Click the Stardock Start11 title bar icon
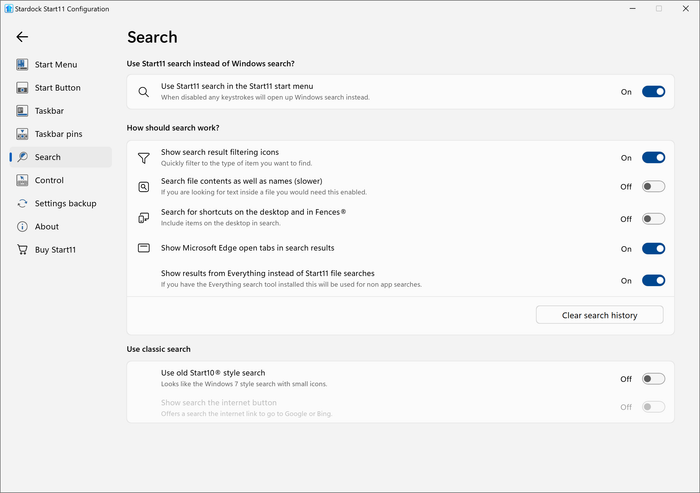 click(8, 8)
